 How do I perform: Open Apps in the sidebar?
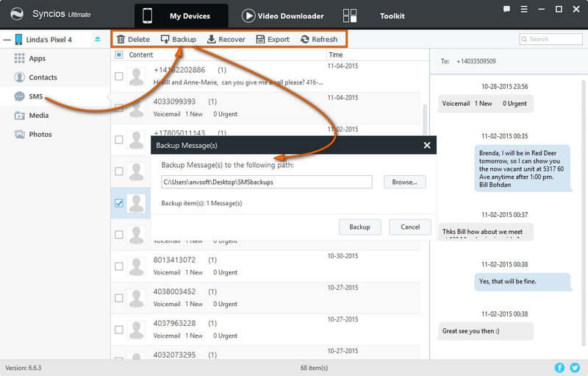[x=37, y=58]
